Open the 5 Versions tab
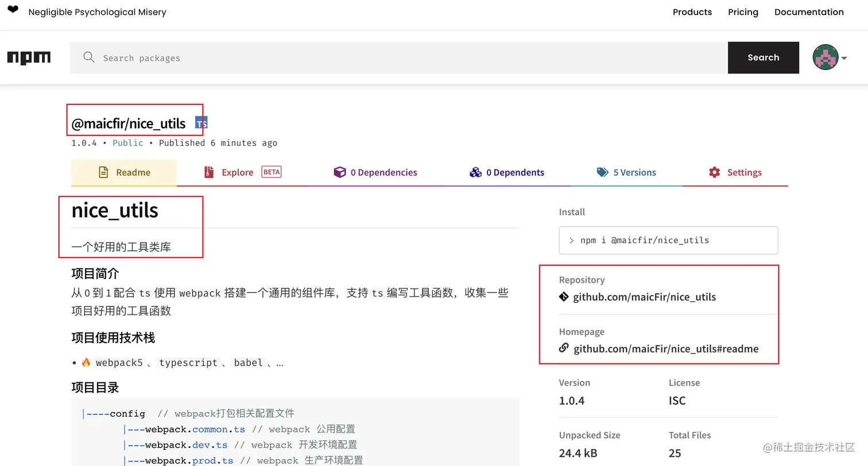Screen dimensions: 868x466 tap(626, 173)
